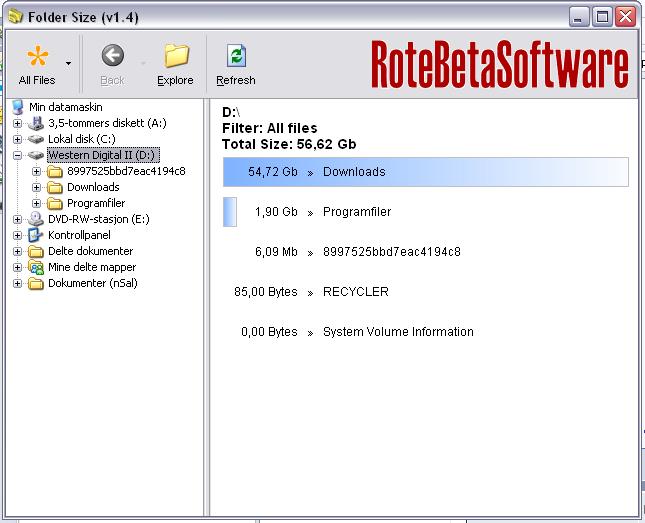Collapse the Western Digital II (D:) drive

[x=17, y=155]
